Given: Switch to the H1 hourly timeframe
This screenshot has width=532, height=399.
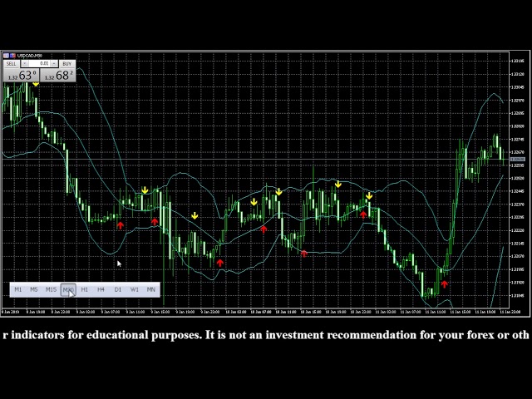Looking at the screenshot, I should pos(85,289).
